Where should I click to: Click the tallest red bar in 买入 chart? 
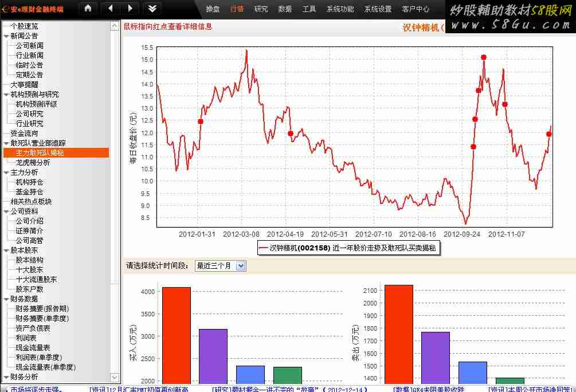coord(177,335)
